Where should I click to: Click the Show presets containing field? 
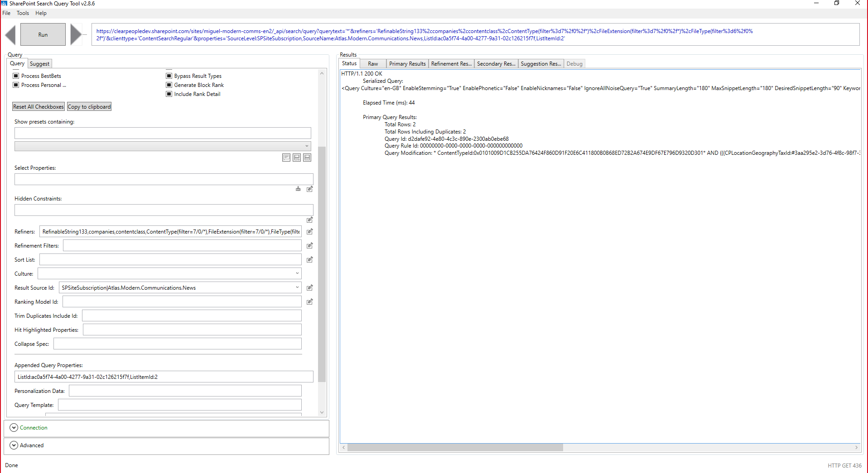coord(163,133)
